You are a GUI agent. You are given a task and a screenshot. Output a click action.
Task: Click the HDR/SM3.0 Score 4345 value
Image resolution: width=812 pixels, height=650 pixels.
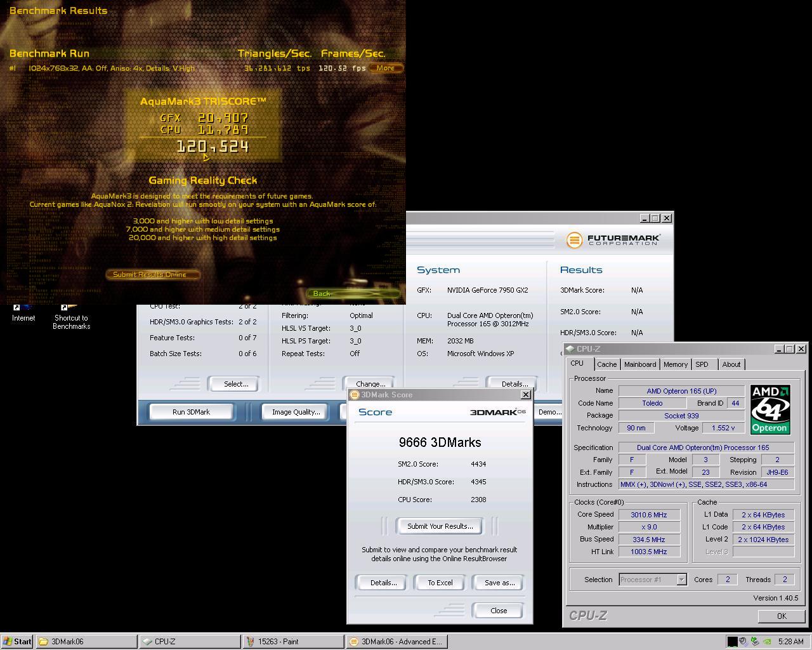[478, 482]
